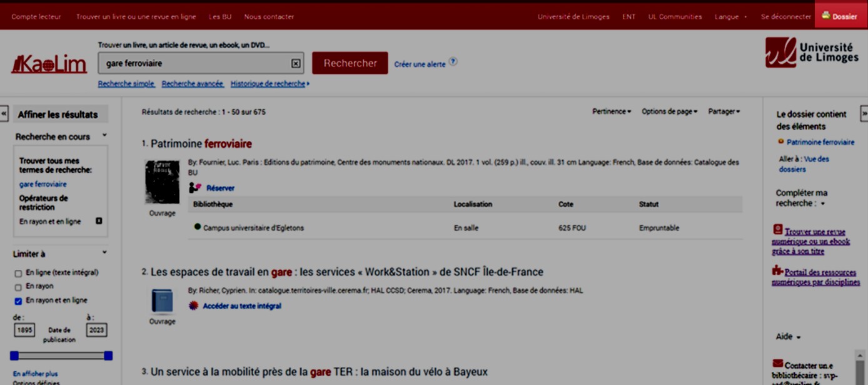Click the help icon next to Créer une alerte

coord(453,62)
